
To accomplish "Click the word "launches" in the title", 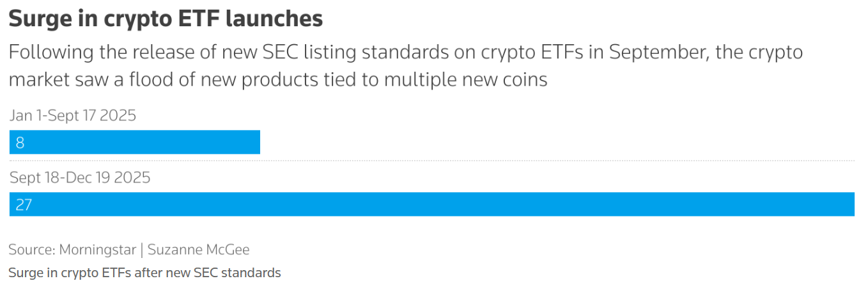I will [276, 19].
